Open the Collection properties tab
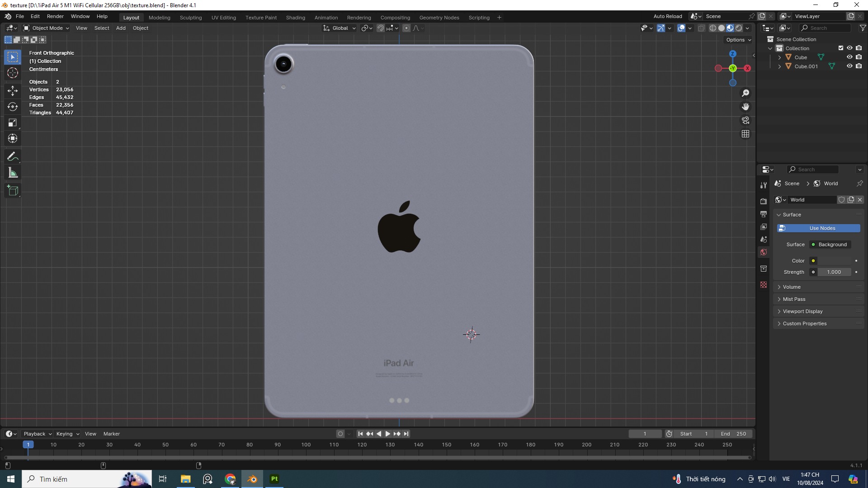Screen dimensions: 868x488 [764, 269]
